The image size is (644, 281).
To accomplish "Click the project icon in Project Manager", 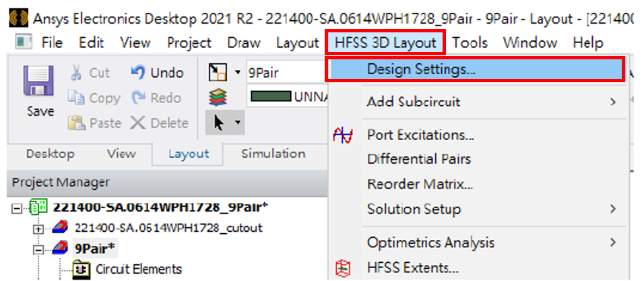I will point(38,208).
